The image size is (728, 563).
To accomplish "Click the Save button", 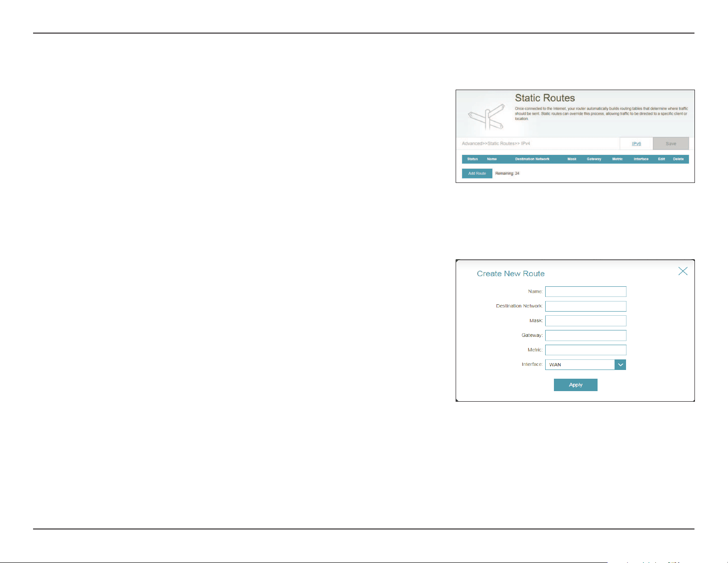I will pyautogui.click(x=671, y=143).
